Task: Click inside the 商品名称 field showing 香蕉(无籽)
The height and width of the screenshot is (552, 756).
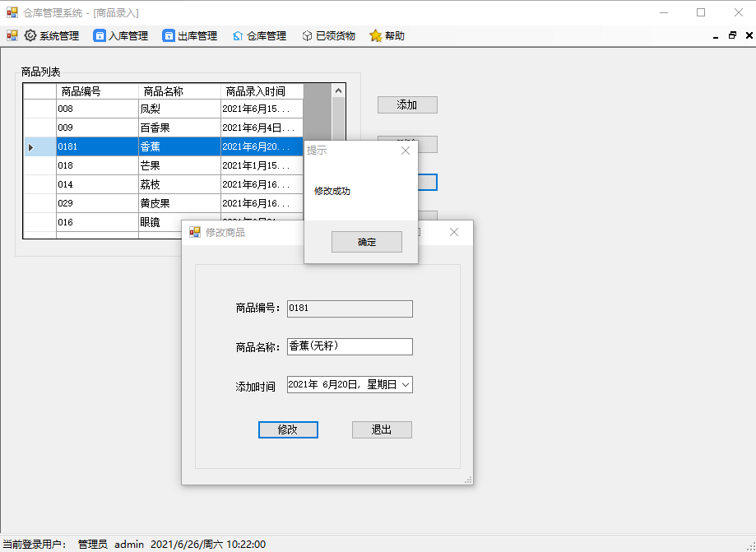Action: [x=349, y=346]
